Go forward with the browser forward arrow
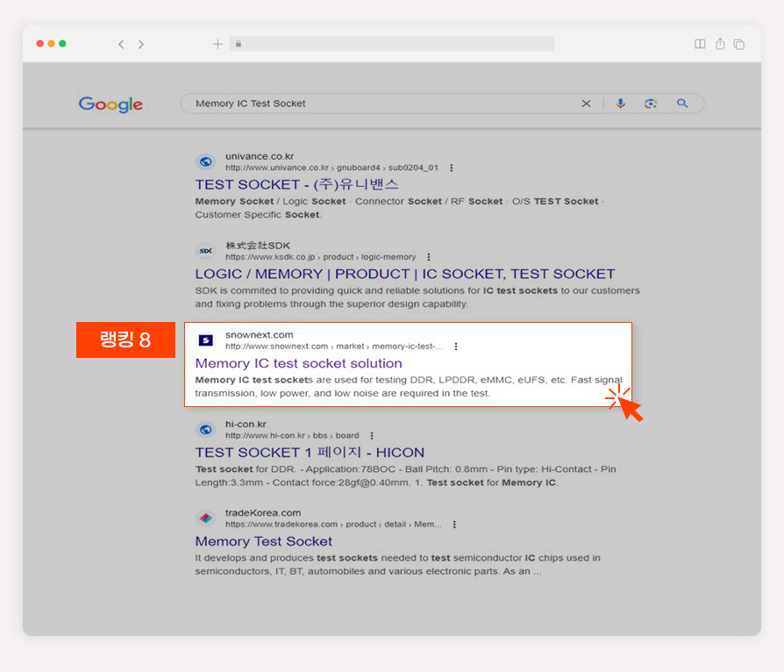Screen dimensions: 784x672 click(x=141, y=44)
